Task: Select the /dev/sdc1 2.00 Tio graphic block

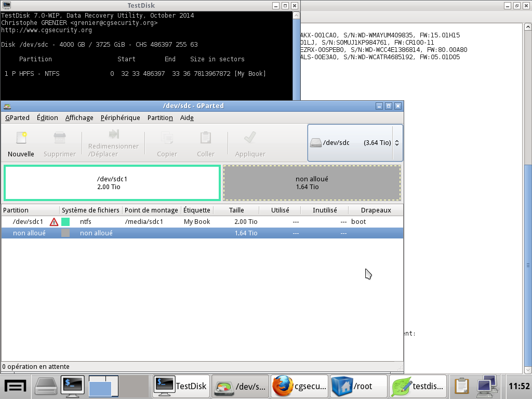Action: coord(112,183)
